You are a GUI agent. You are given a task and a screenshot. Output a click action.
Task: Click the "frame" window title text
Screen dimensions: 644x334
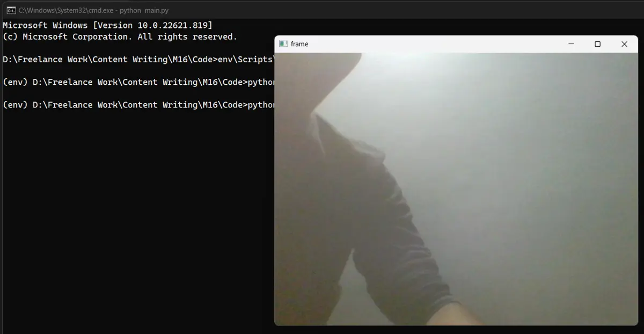tap(299, 44)
